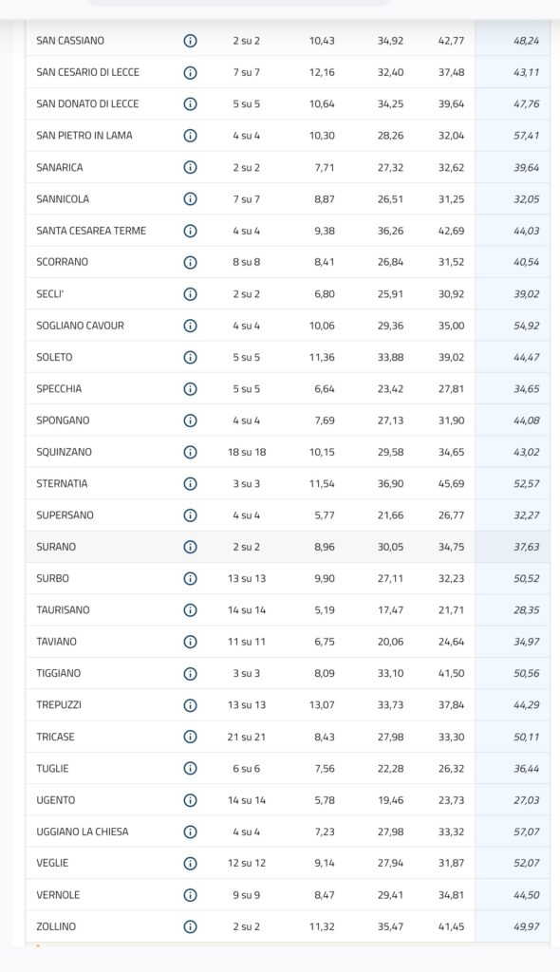Screen dimensions: 560x972
Task: Select the highlighted 57,41 value for San Pietro in Lama
Action: 526,135
